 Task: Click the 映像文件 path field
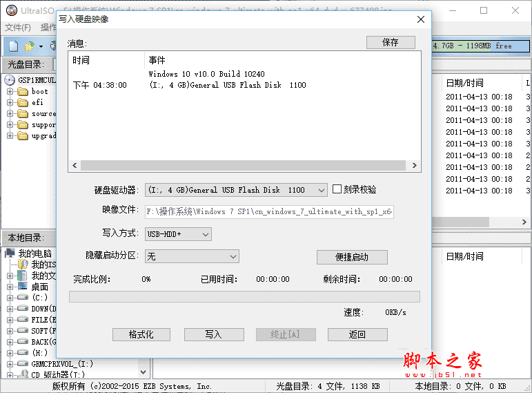tap(269, 211)
